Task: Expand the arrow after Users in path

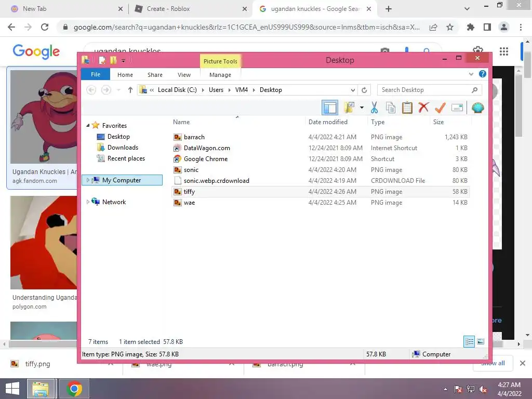Action: point(229,90)
